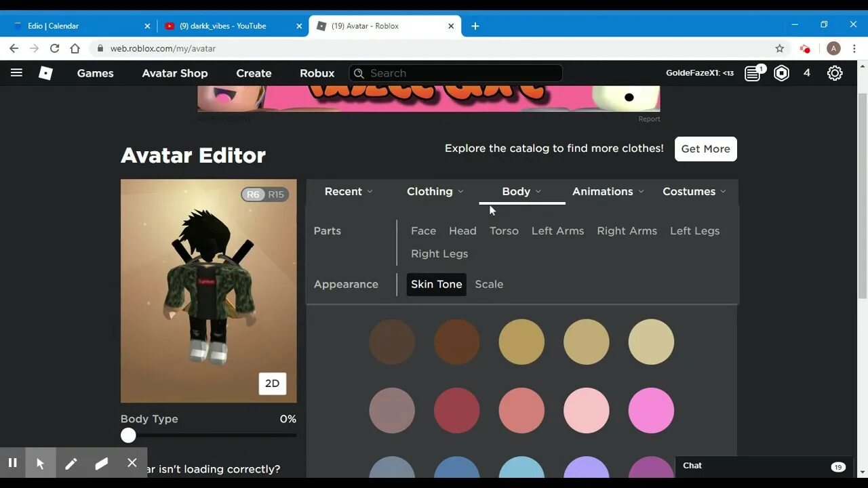The height and width of the screenshot is (488, 868).
Task: Click the profile avatar in Chrome toolbar
Action: (x=833, y=48)
